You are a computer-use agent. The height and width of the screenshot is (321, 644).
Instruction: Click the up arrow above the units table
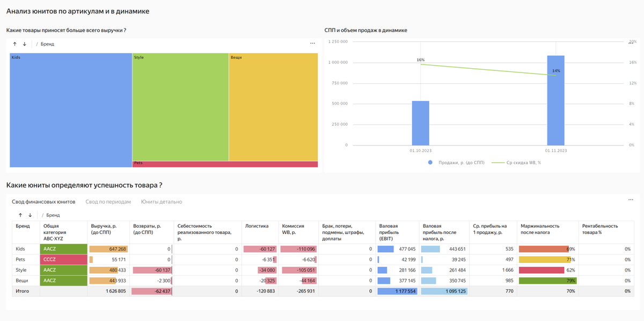tap(20, 215)
